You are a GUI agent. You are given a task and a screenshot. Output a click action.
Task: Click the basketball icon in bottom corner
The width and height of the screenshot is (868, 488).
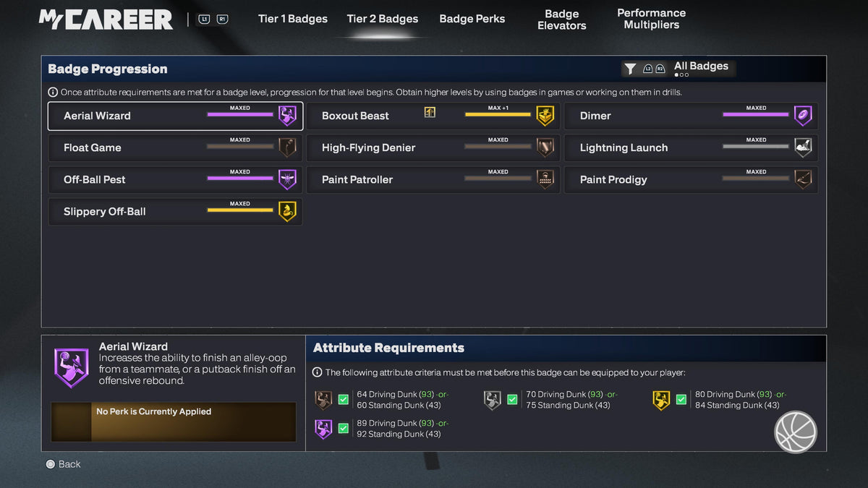coord(796,432)
